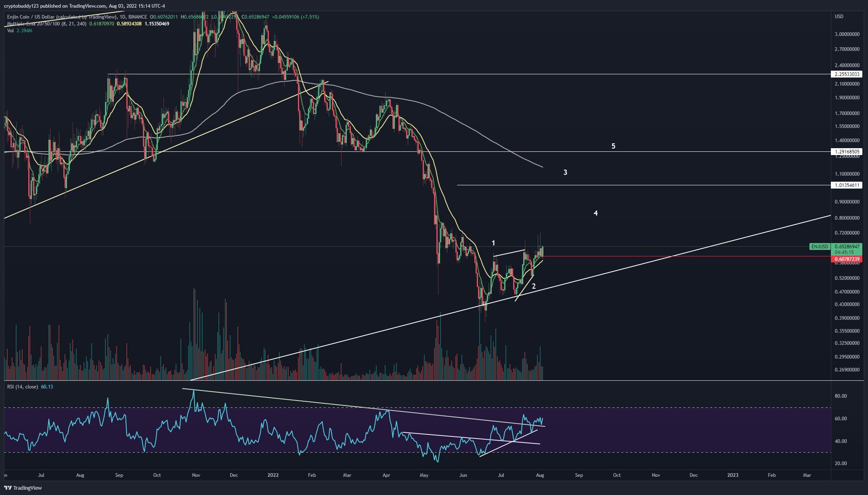Select the wave label 5 annotation
The image size is (868, 495).
click(613, 146)
